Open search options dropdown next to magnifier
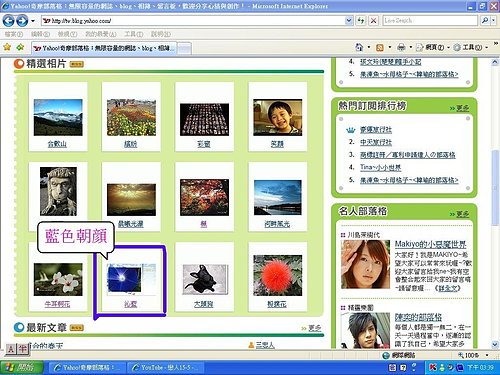 pos(493,21)
